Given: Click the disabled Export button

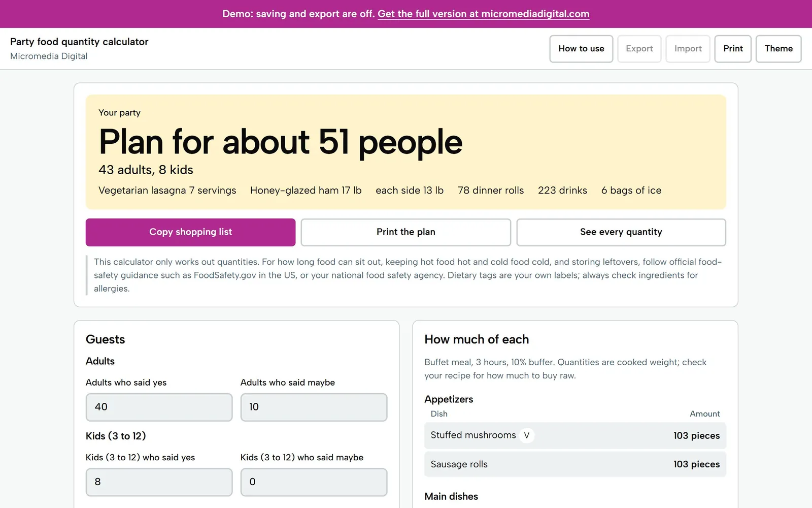Looking at the screenshot, I should tap(639, 49).
